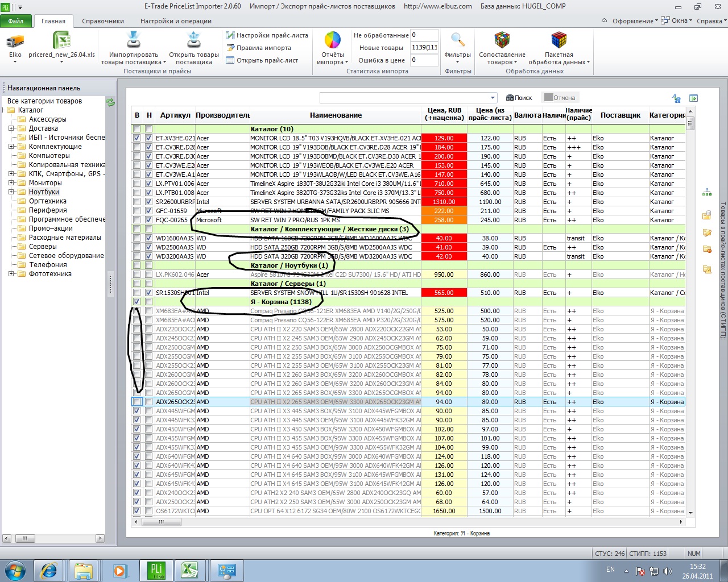The width and height of the screenshot is (728, 582).
Task: Click the table's vertical scrollbar
Action: [x=690, y=313]
